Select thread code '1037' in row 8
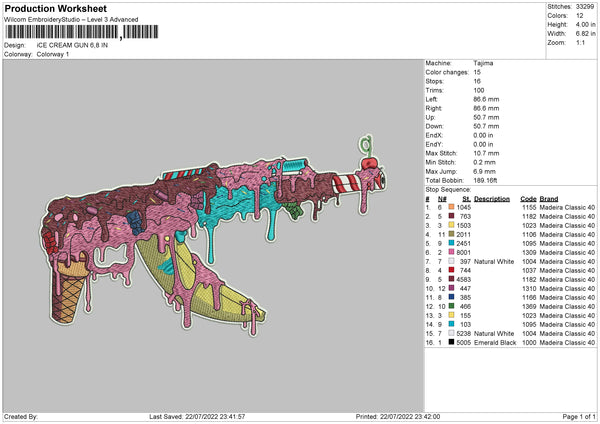 pyautogui.click(x=529, y=270)
